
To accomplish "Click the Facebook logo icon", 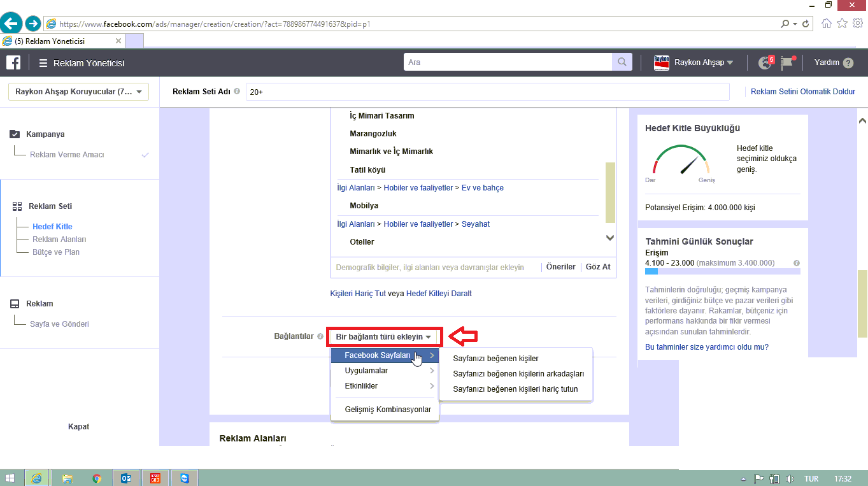I will pos(13,62).
